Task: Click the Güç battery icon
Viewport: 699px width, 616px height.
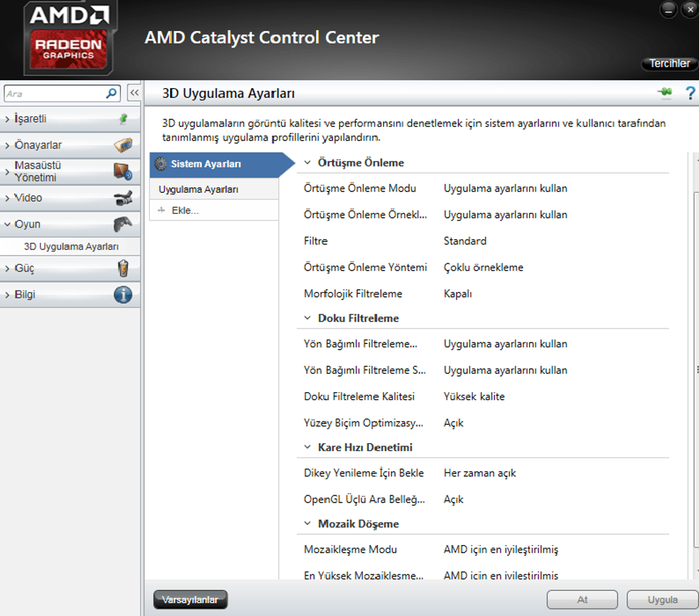Action: pyautogui.click(x=123, y=268)
